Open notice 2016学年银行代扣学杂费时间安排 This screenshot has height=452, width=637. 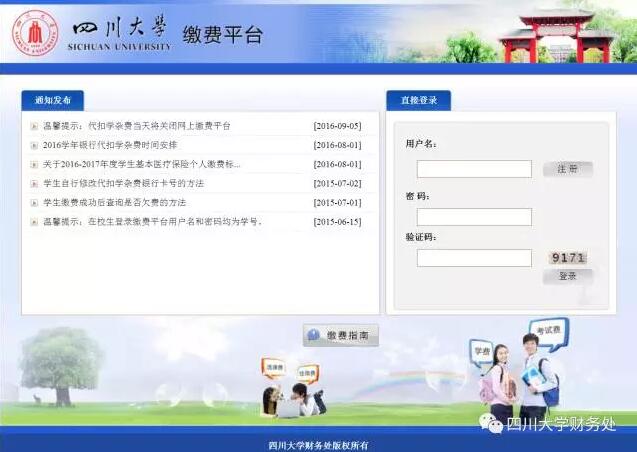coord(110,145)
